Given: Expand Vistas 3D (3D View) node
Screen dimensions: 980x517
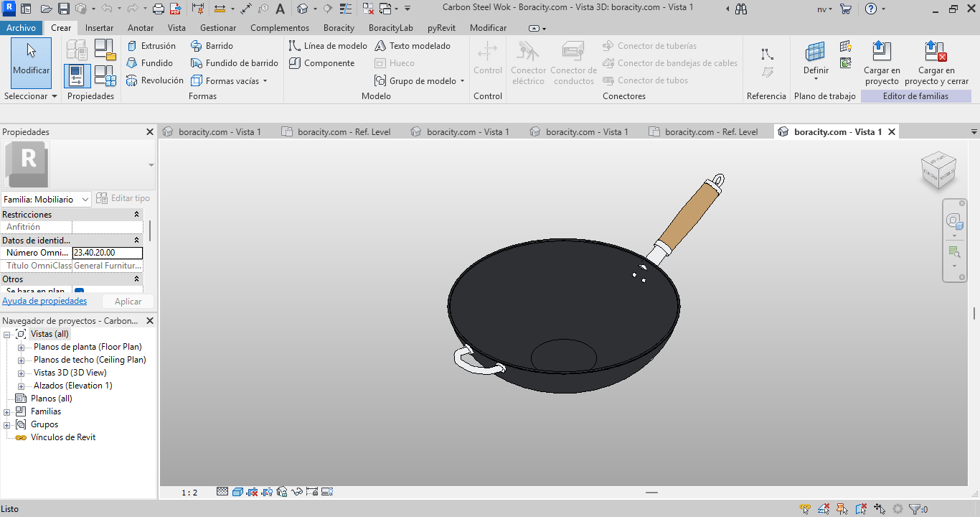Looking at the screenshot, I should [x=21, y=373].
